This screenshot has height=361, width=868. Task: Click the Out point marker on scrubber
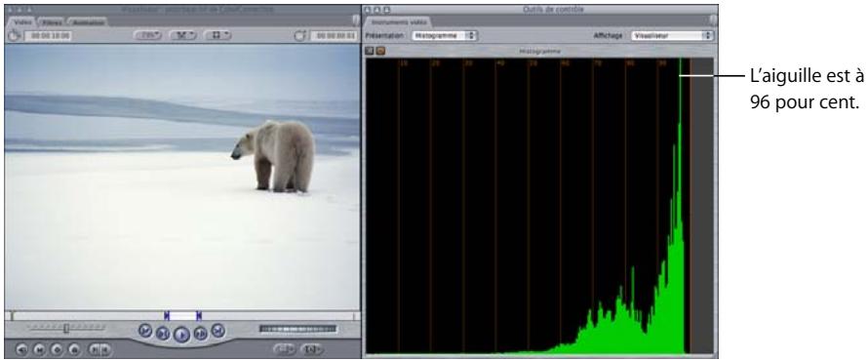click(x=199, y=315)
